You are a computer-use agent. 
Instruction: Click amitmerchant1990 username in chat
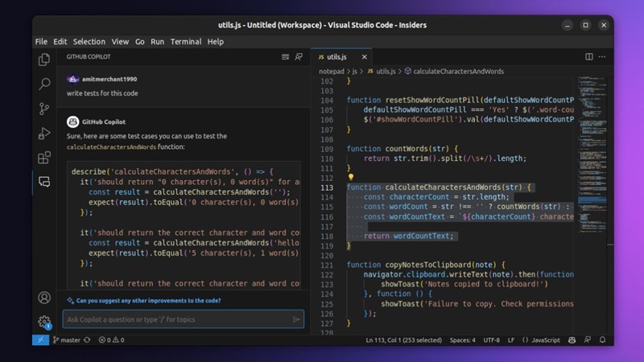109,79
